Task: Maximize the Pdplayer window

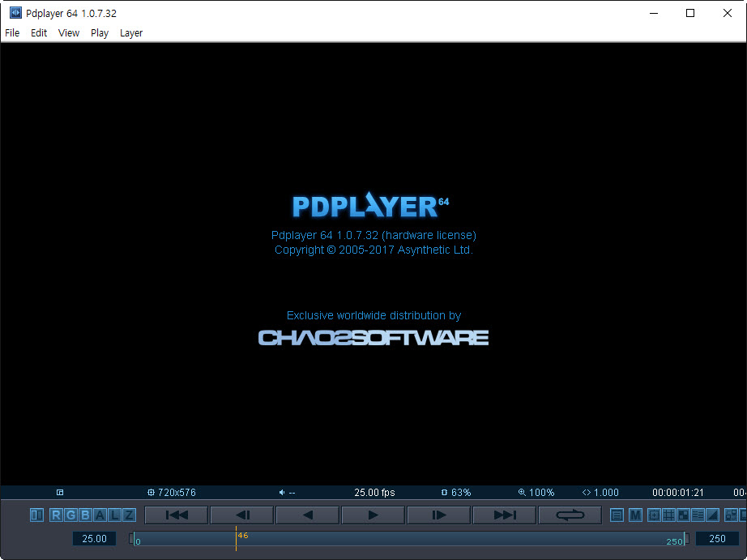Action: [689, 13]
